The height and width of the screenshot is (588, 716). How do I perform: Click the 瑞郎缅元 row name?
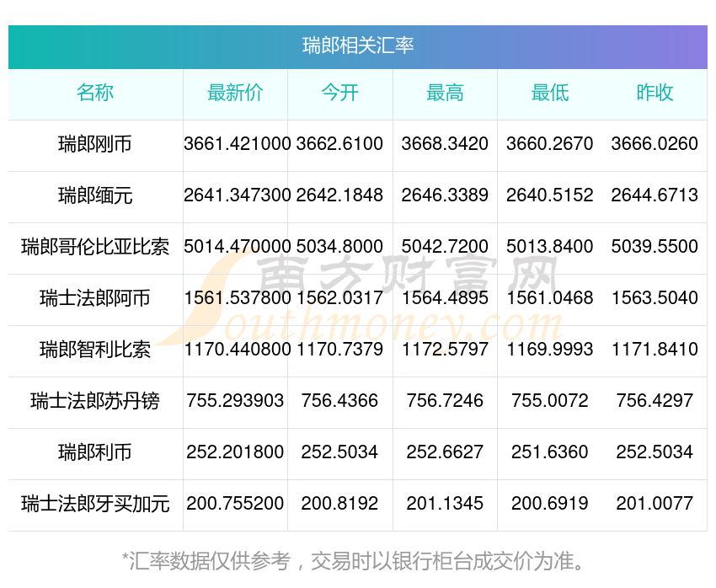(95, 195)
